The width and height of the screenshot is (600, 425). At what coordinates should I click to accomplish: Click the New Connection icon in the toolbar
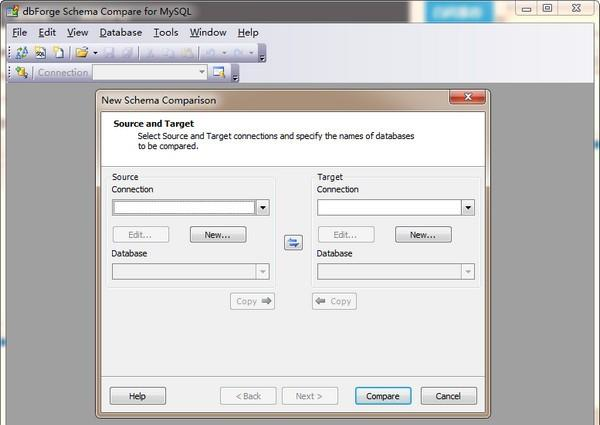click(21, 72)
